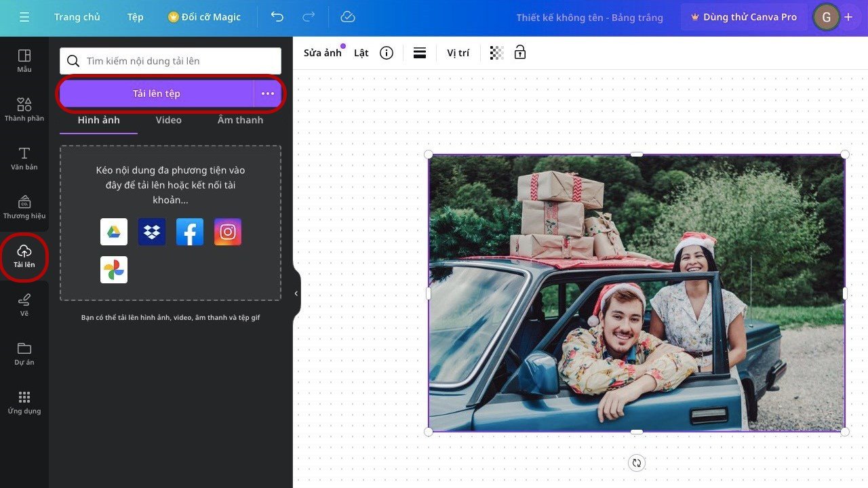Toggle the lock on selected image

pyautogui.click(x=520, y=53)
